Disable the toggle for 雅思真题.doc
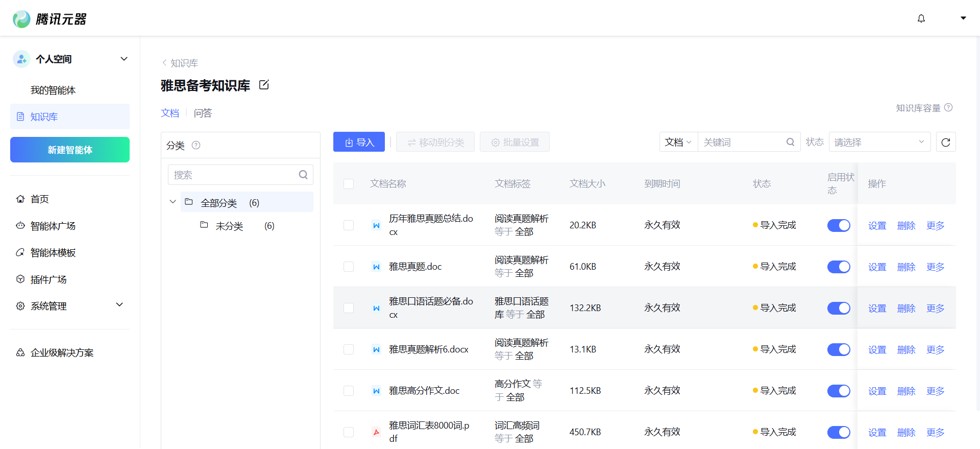980x449 pixels. 838,267
